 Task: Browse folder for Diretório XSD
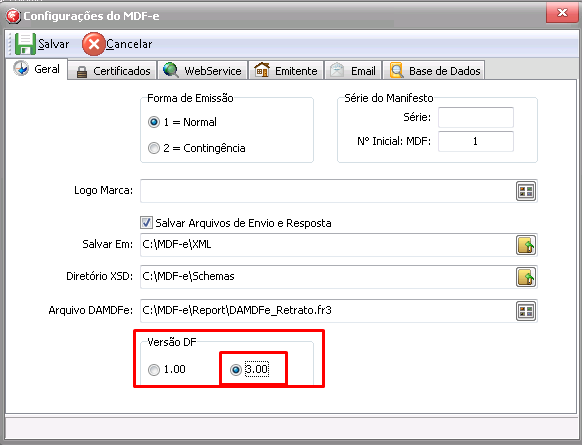click(x=526, y=277)
